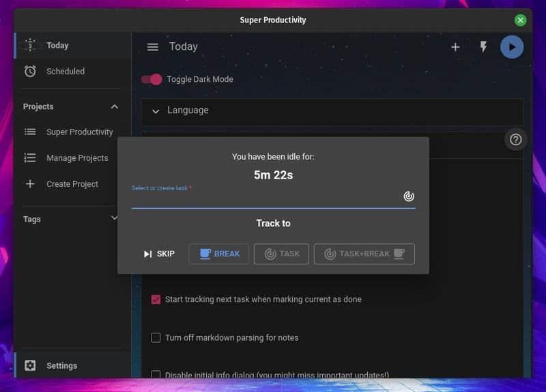
Task: Click the SKIP button in idle dialog
Action: pyautogui.click(x=159, y=254)
